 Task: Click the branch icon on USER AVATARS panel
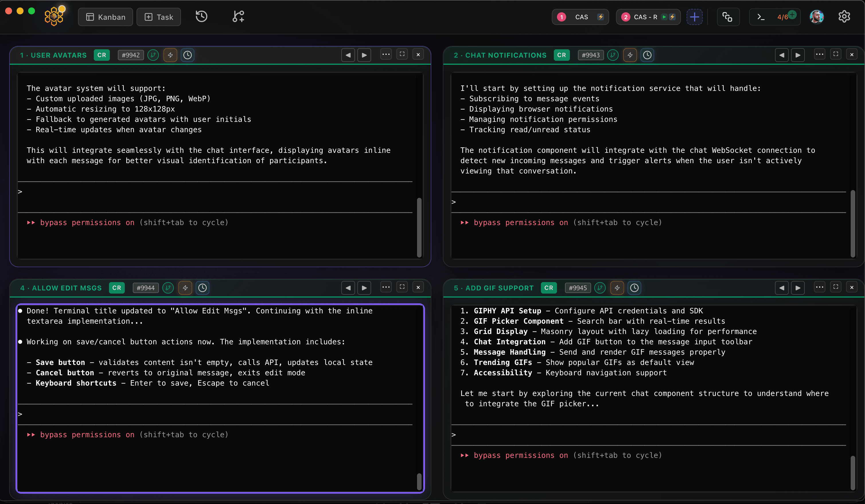tap(153, 55)
